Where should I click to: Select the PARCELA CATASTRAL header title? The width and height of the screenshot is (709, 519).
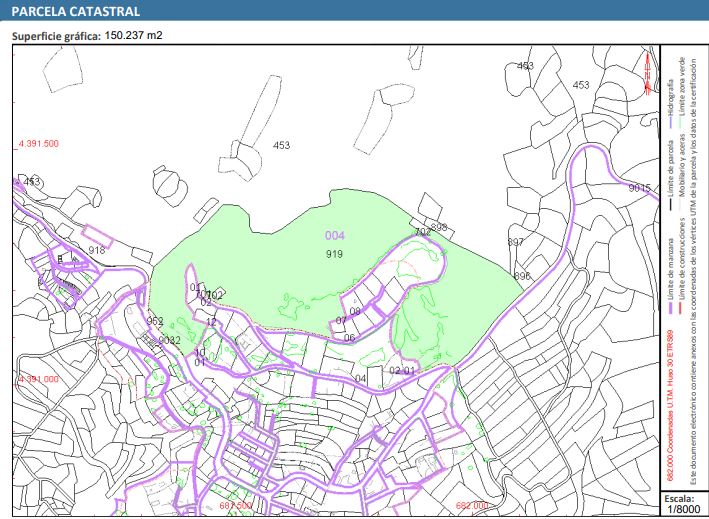click(75, 12)
